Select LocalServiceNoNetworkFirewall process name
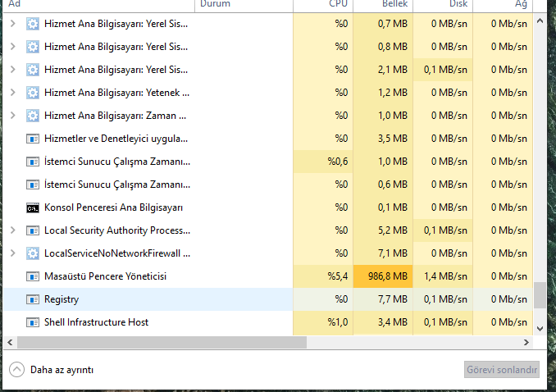Image resolution: width=556 pixels, height=392 pixels. [x=117, y=253]
